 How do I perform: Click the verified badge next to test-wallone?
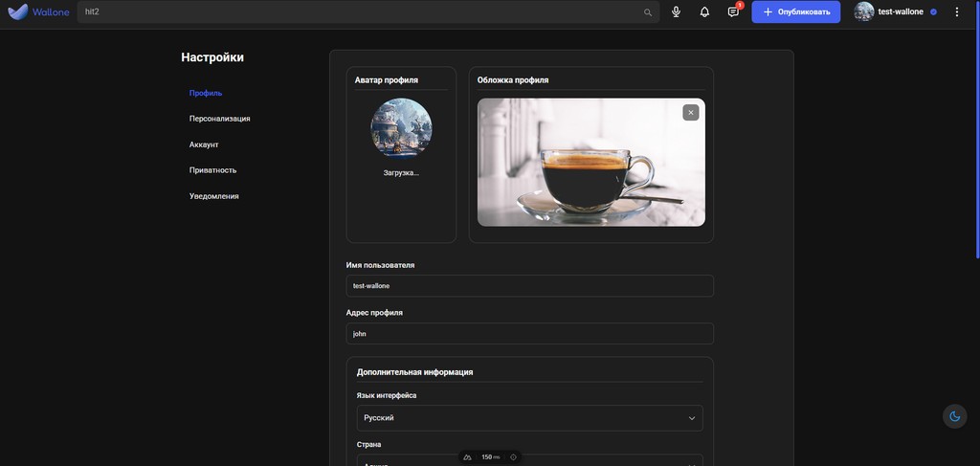coord(933,11)
